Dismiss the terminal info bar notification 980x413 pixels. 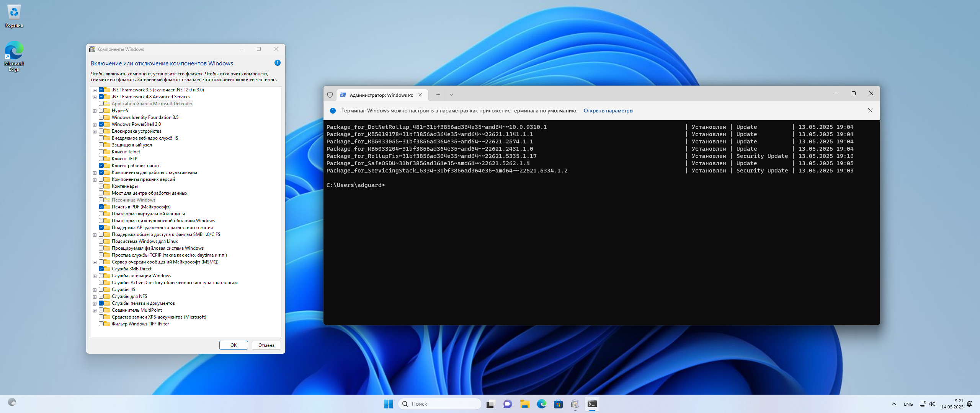click(x=870, y=111)
